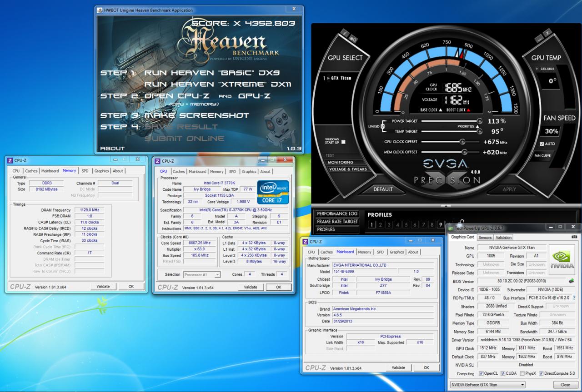Click Apply button in EVGA Precision
The width and height of the screenshot is (582, 392).
(x=509, y=189)
